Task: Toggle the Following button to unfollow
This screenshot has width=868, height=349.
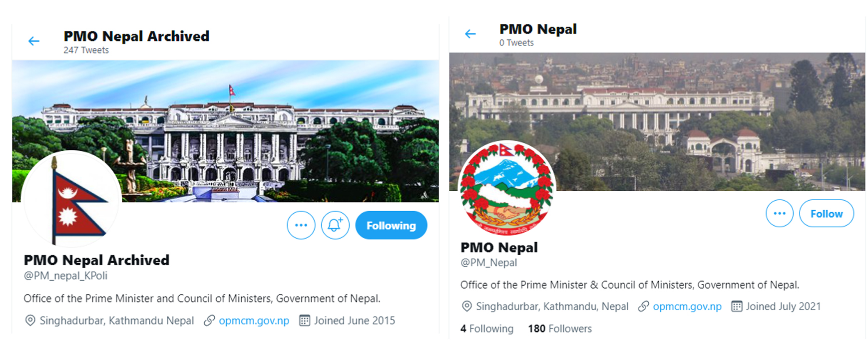Action: click(x=391, y=225)
